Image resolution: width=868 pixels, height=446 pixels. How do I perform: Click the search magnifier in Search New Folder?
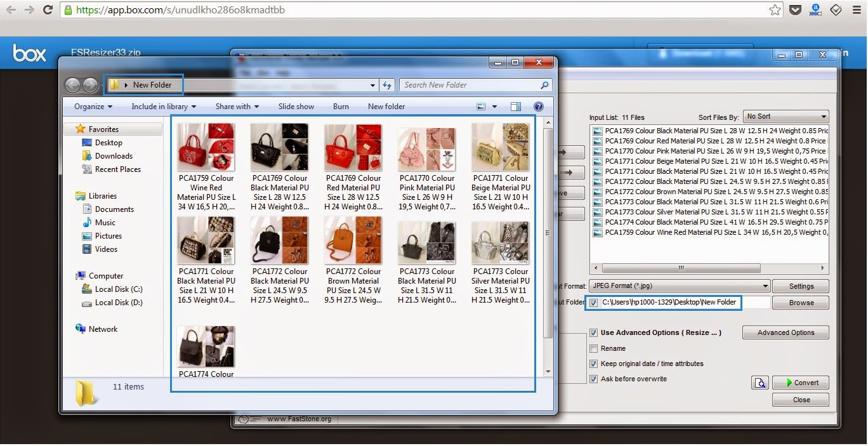point(544,85)
